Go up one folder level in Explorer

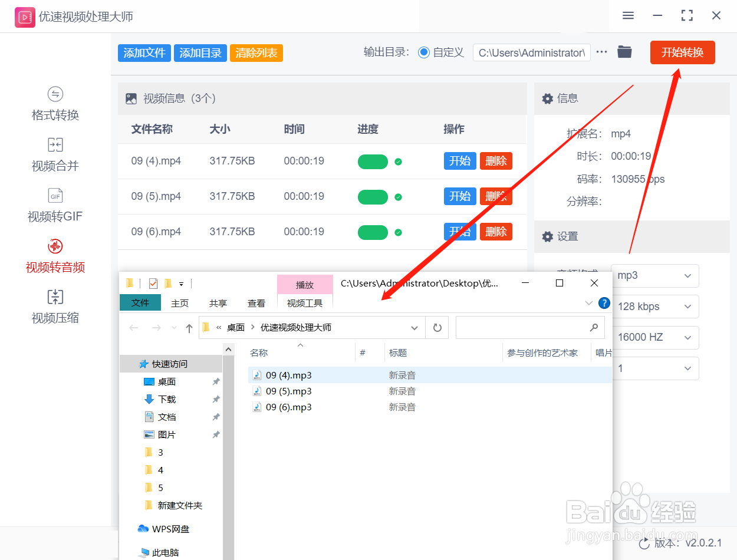(189, 328)
